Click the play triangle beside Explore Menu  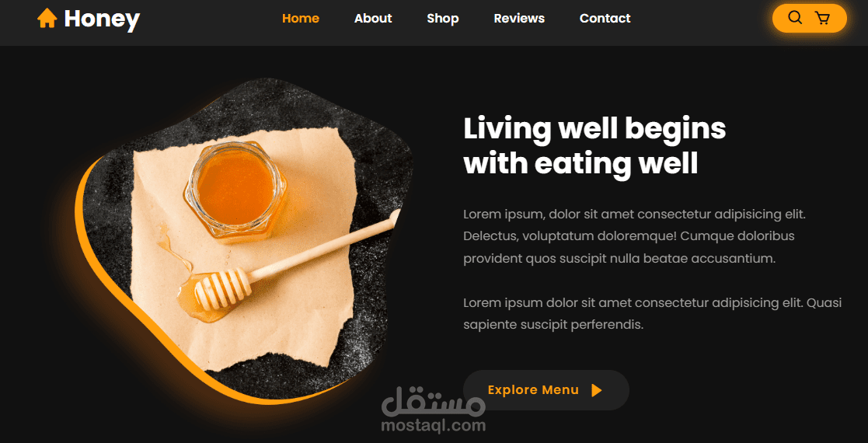coord(596,390)
